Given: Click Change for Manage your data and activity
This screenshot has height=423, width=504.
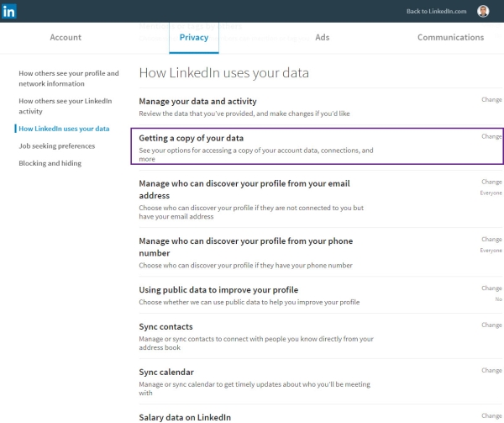Looking at the screenshot, I should (491, 100).
